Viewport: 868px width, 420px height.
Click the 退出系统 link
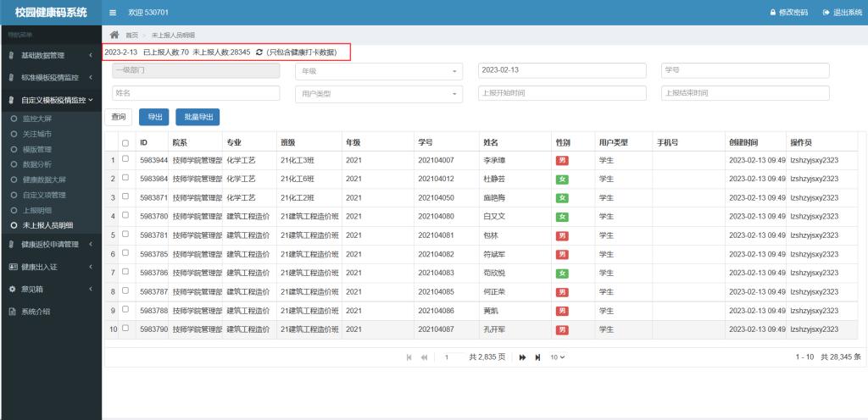coord(848,12)
